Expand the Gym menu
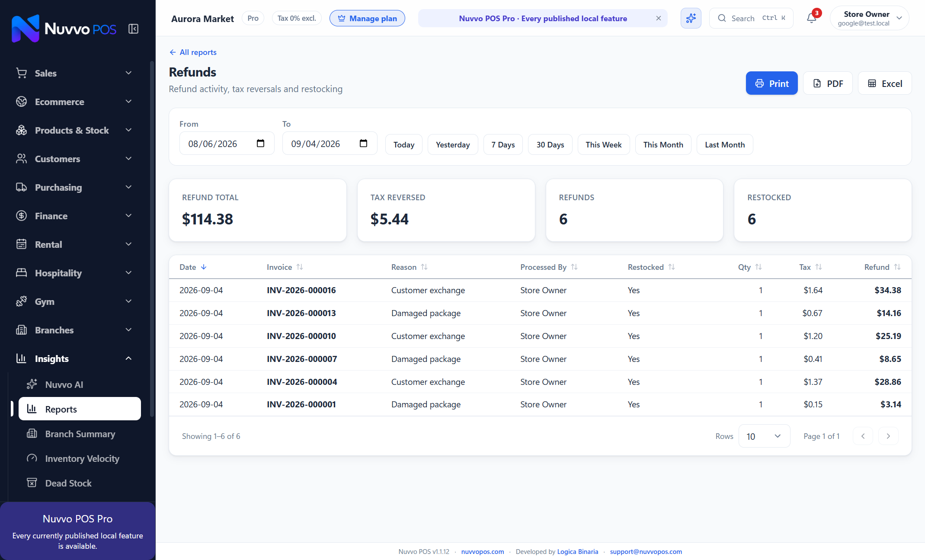This screenshot has width=925, height=560. pos(74,301)
